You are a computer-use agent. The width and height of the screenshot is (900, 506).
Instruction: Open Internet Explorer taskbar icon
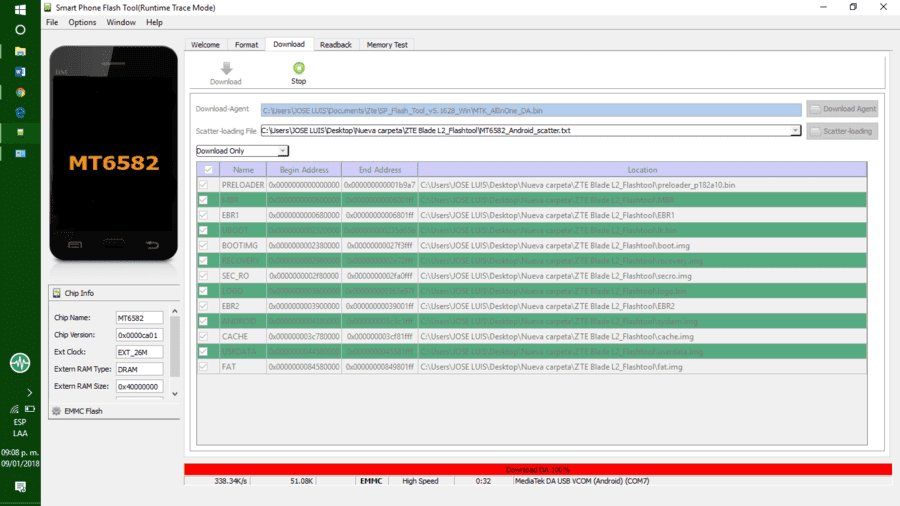pos(20,112)
